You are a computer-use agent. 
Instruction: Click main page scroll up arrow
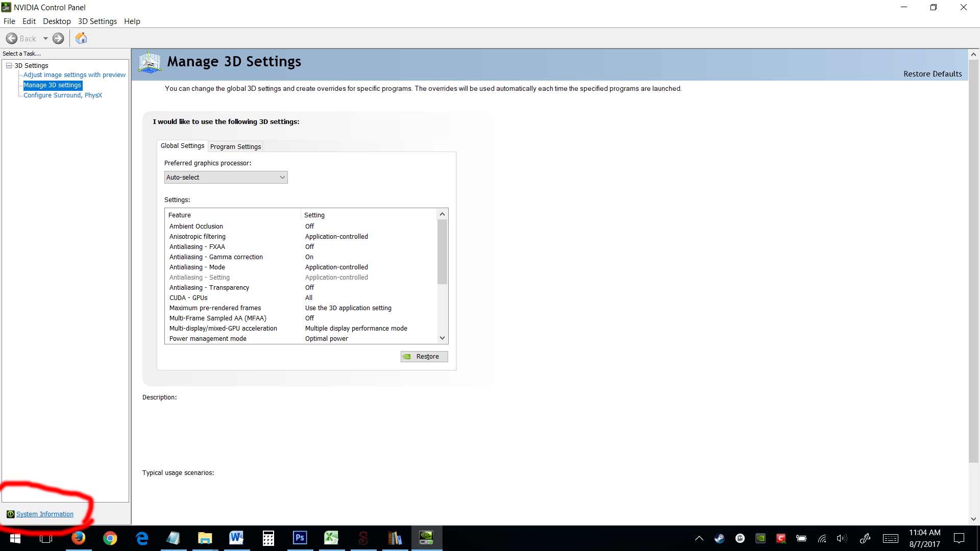pyautogui.click(x=973, y=54)
